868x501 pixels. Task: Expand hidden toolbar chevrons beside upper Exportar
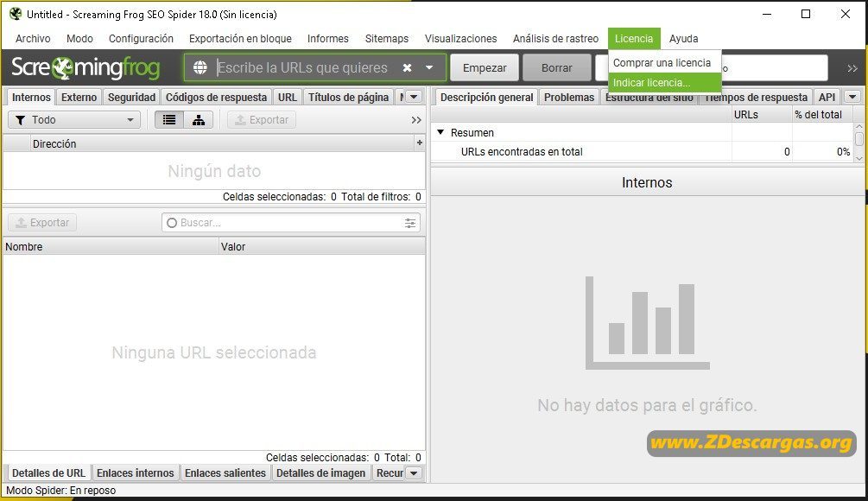pos(416,120)
